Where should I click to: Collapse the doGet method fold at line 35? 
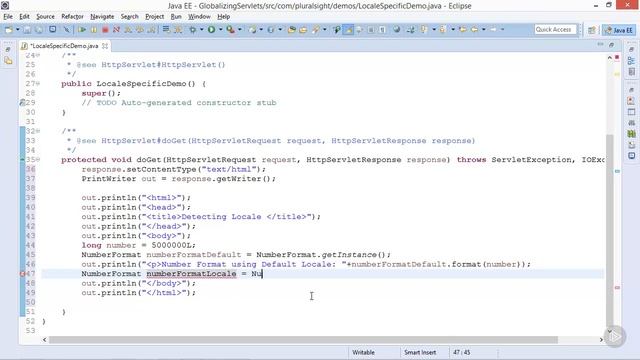coord(38,160)
